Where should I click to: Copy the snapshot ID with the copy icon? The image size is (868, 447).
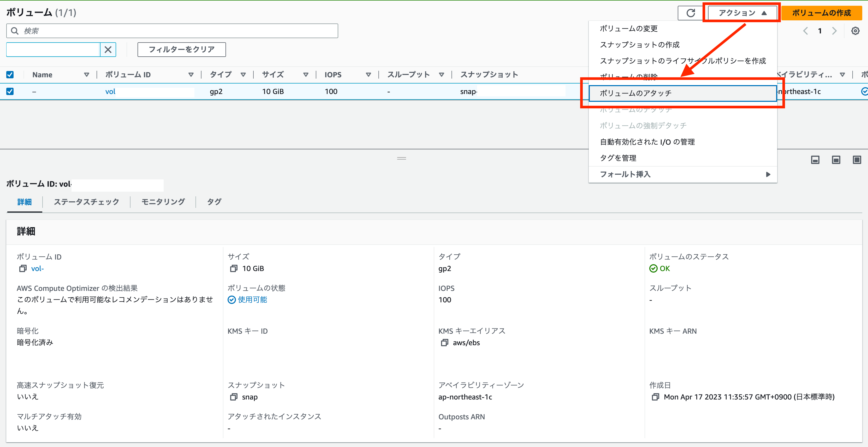tap(234, 397)
